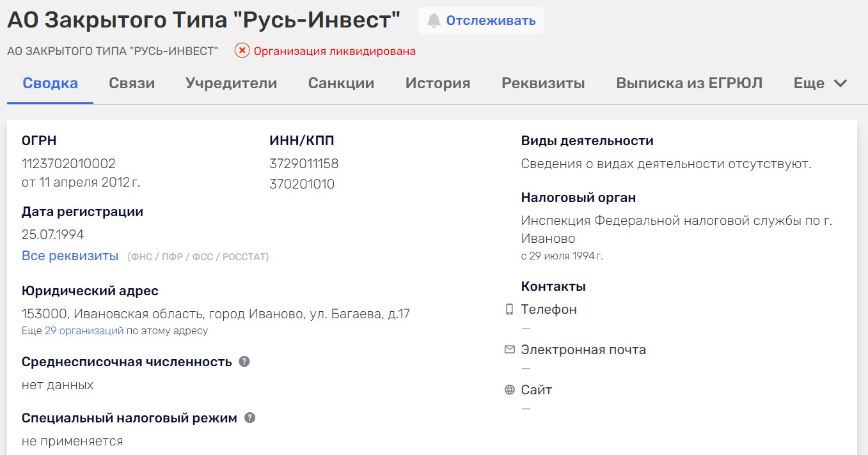Click the bell icon next to Отслеживать
This screenshot has height=455, width=868.
[x=434, y=20]
